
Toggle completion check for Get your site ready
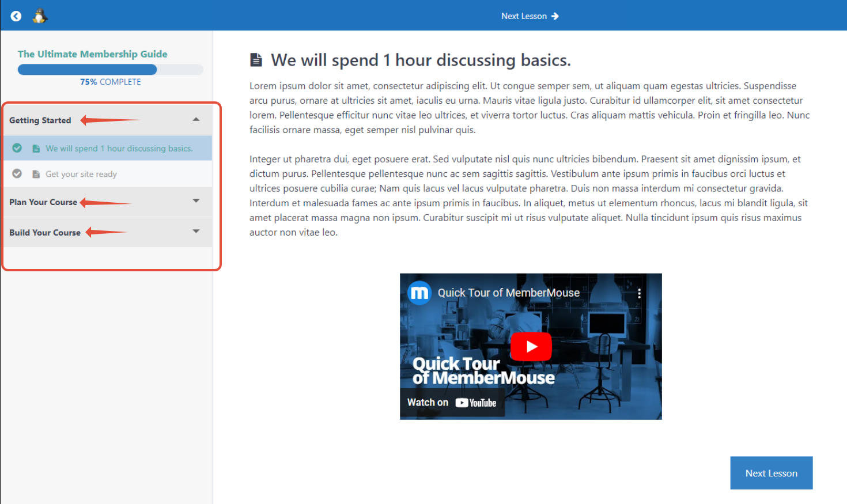point(17,173)
